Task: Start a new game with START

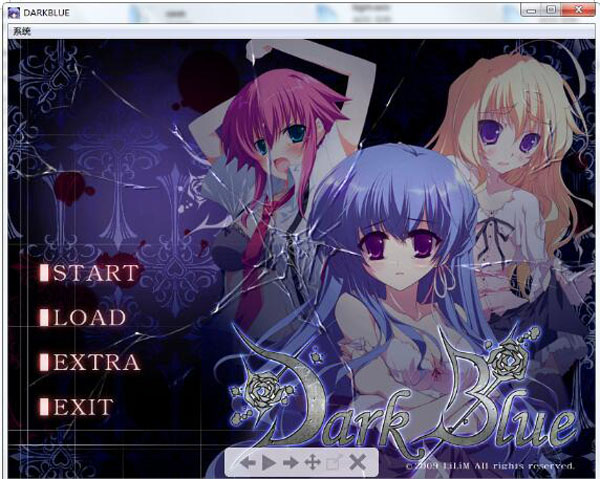Action: [90, 273]
